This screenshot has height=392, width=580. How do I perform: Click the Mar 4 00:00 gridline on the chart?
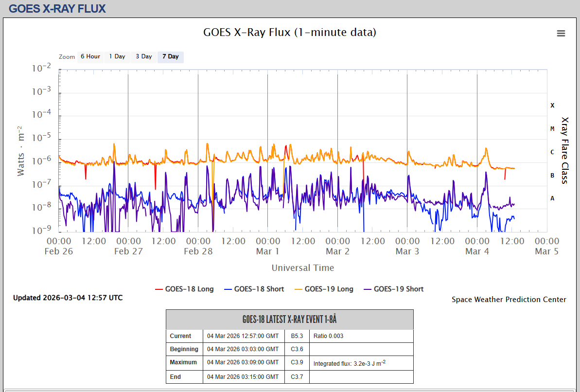tap(477, 122)
